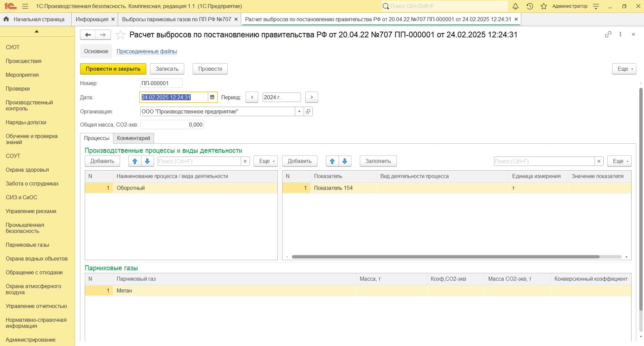Focus Общая масса, СО2-экв field
This screenshot has height=346, width=644.
pos(172,125)
